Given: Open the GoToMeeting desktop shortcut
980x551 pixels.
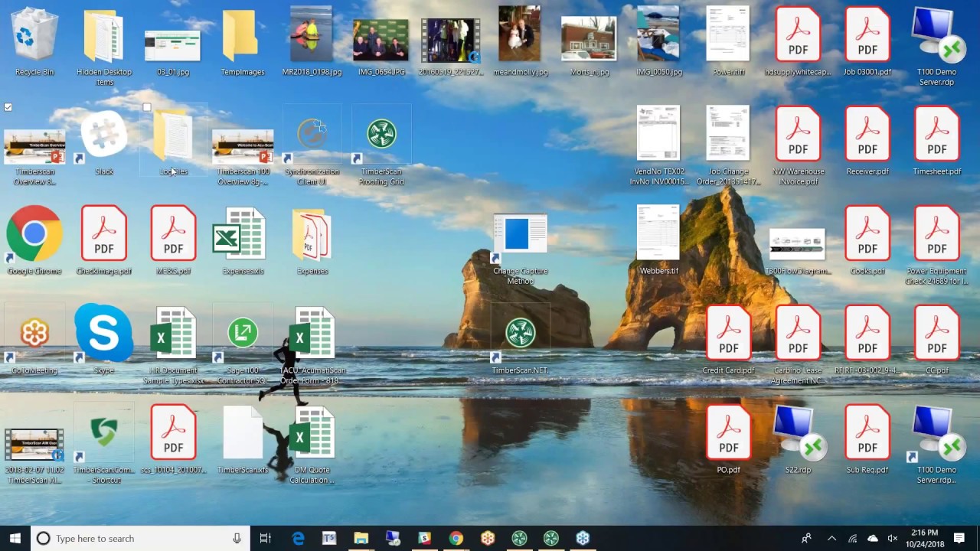Looking at the screenshot, I should pos(34,341).
